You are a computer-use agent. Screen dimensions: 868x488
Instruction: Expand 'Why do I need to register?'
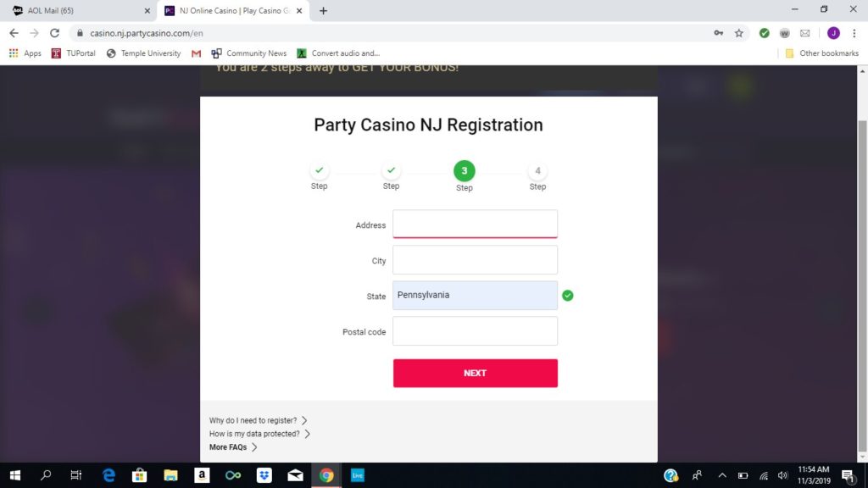pos(252,420)
